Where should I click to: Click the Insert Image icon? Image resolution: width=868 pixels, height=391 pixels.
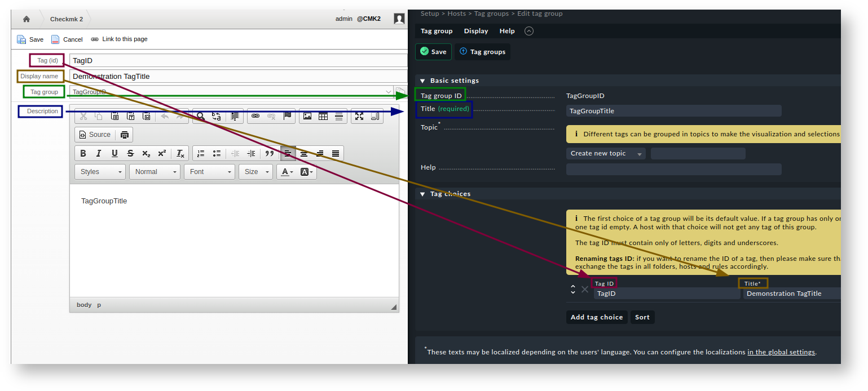click(307, 116)
